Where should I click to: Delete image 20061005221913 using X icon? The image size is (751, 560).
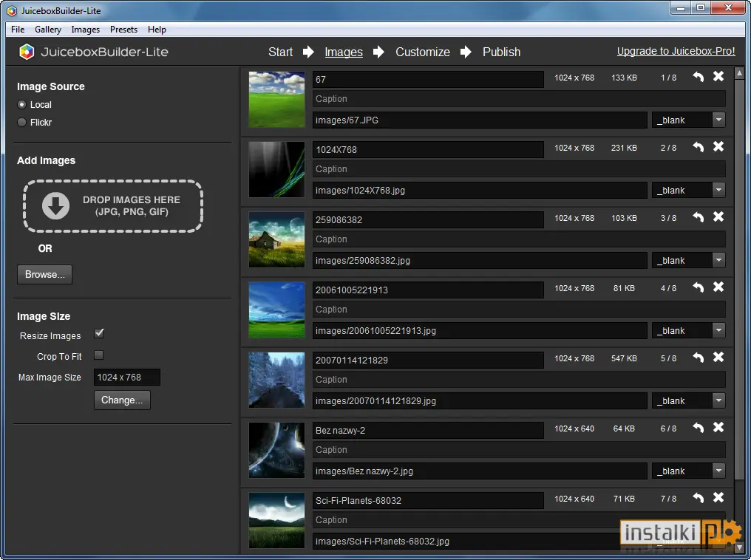pyautogui.click(x=718, y=287)
